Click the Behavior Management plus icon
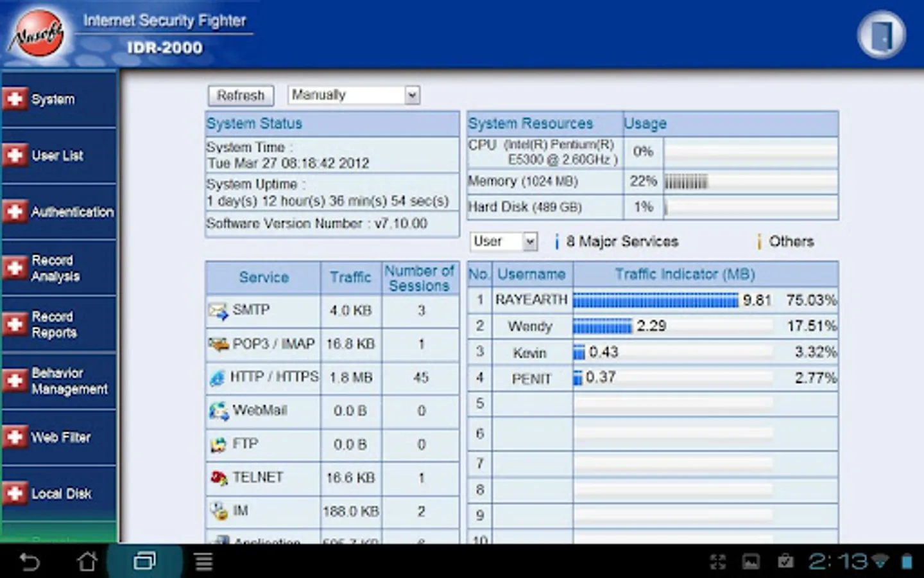Viewport: 924px width, 578px height. [14, 381]
